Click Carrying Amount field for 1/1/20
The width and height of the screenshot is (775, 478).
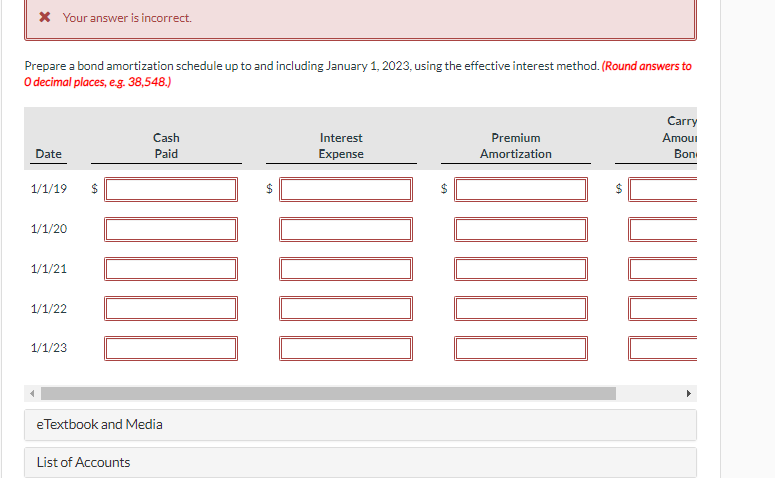tap(663, 229)
